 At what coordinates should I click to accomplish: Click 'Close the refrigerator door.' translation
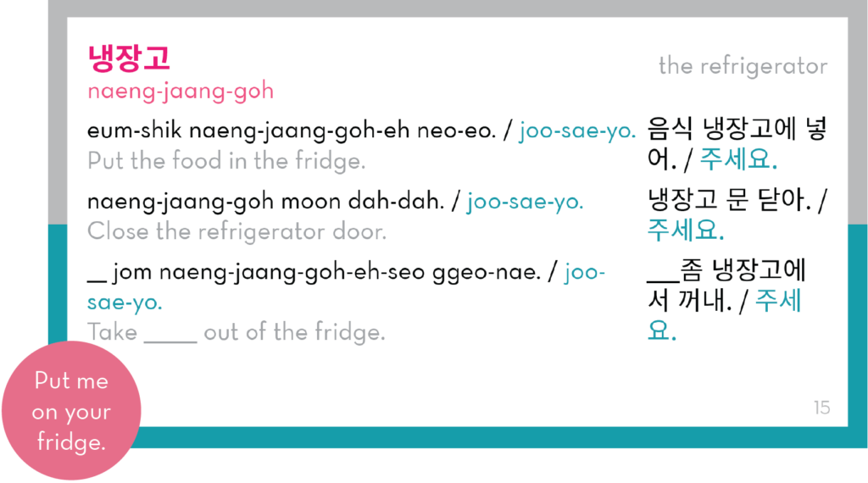(x=237, y=231)
